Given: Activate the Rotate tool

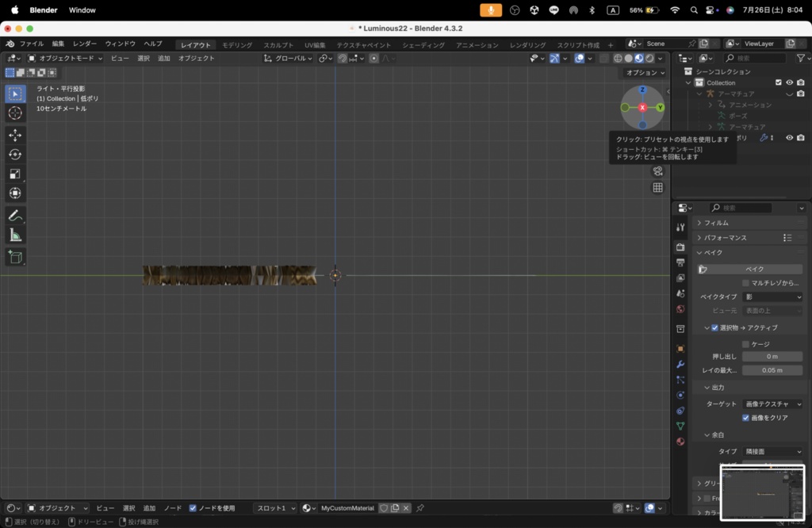Looking at the screenshot, I should point(15,155).
